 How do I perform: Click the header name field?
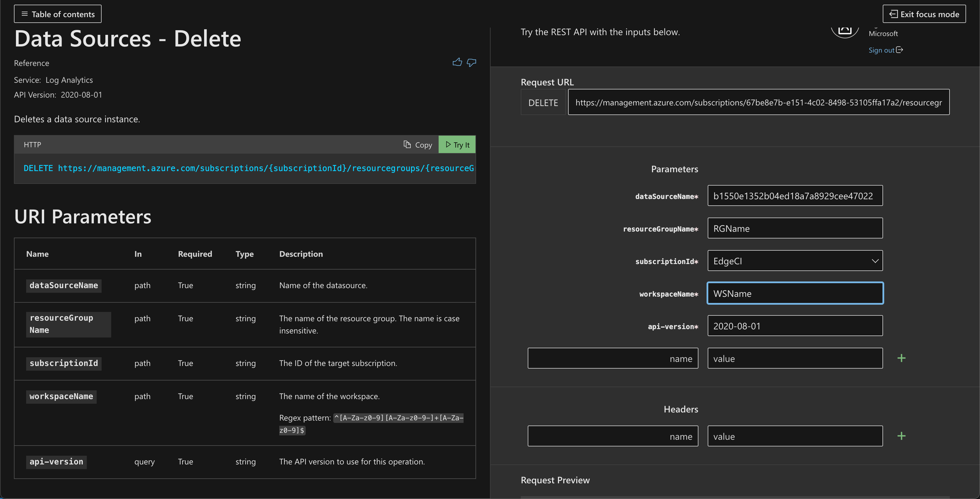coord(613,436)
